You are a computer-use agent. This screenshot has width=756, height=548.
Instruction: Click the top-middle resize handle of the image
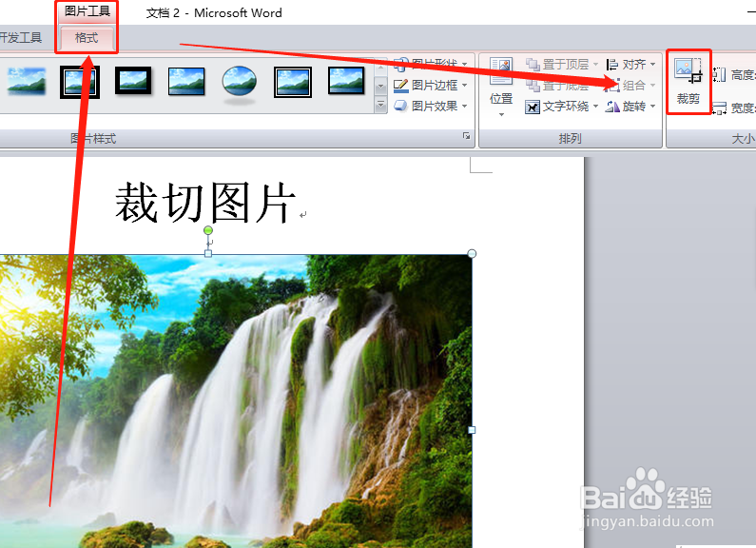point(208,253)
